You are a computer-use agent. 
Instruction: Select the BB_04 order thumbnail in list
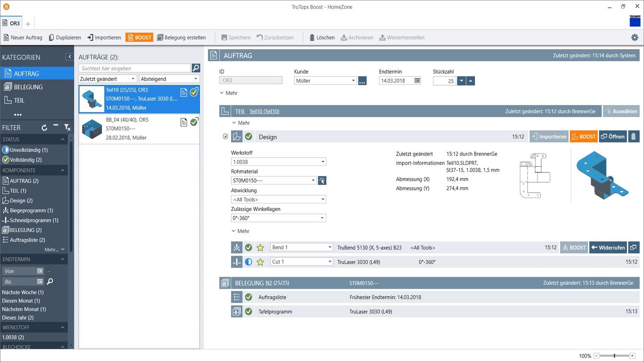click(x=92, y=129)
